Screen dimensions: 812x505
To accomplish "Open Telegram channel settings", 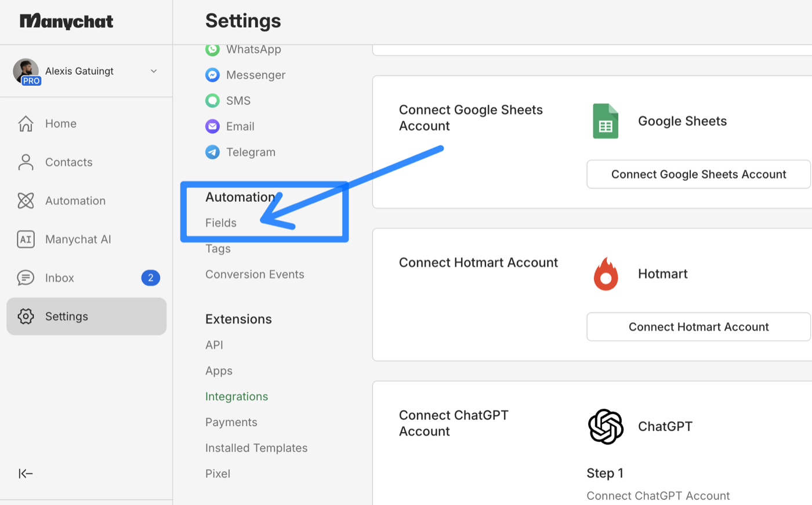I will click(x=251, y=152).
